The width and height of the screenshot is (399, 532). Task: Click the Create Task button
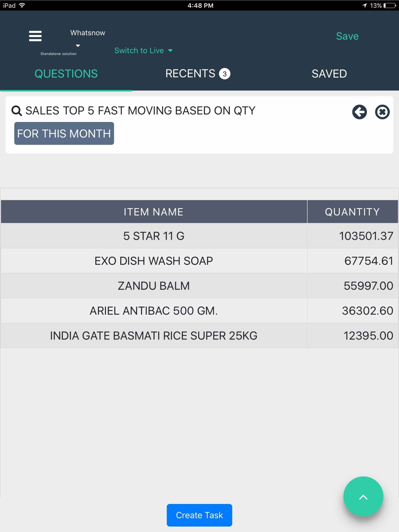[199, 515]
